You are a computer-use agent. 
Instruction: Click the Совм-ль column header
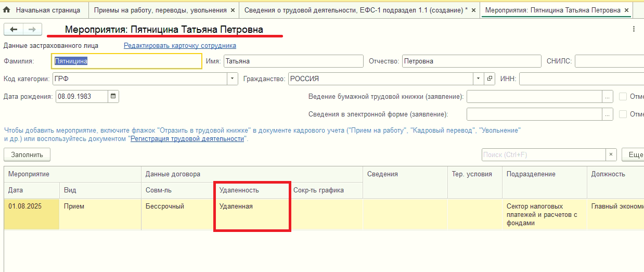click(178, 190)
